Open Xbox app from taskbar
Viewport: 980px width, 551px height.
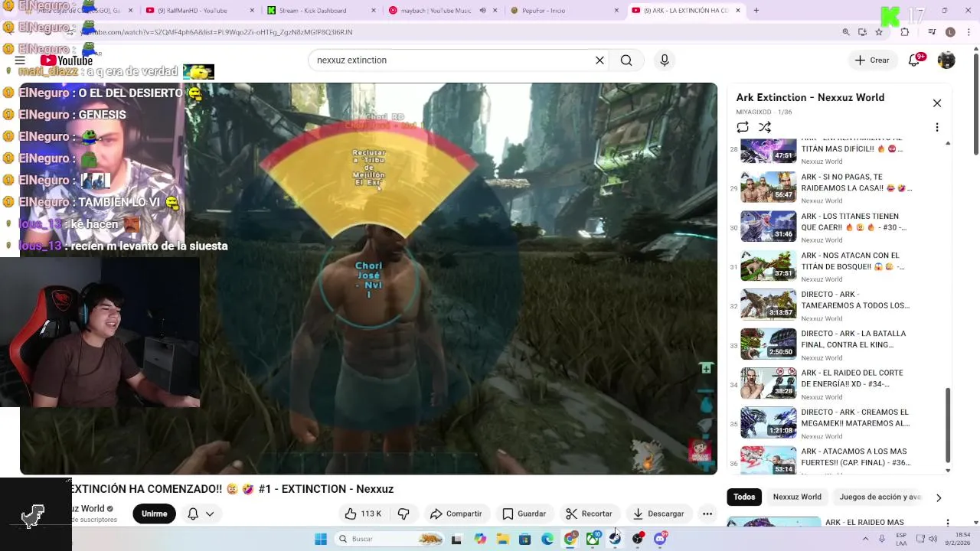point(593,539)
